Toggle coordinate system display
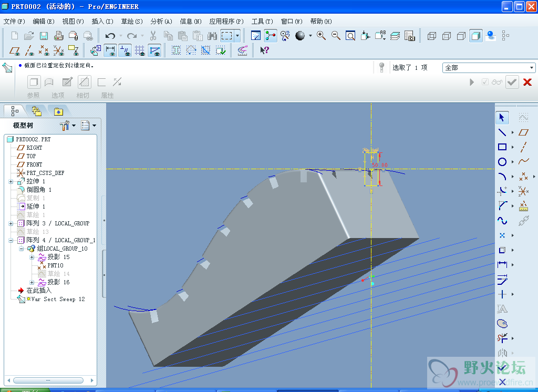Viewport: 538px width, 392px height. [x=59, y=51]
